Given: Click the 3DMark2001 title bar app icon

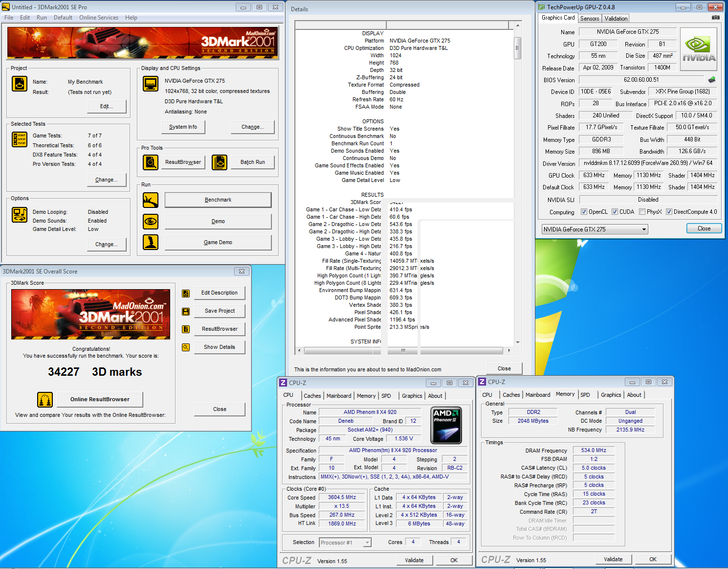Looking at the screenshot, I should click(6, 7).
